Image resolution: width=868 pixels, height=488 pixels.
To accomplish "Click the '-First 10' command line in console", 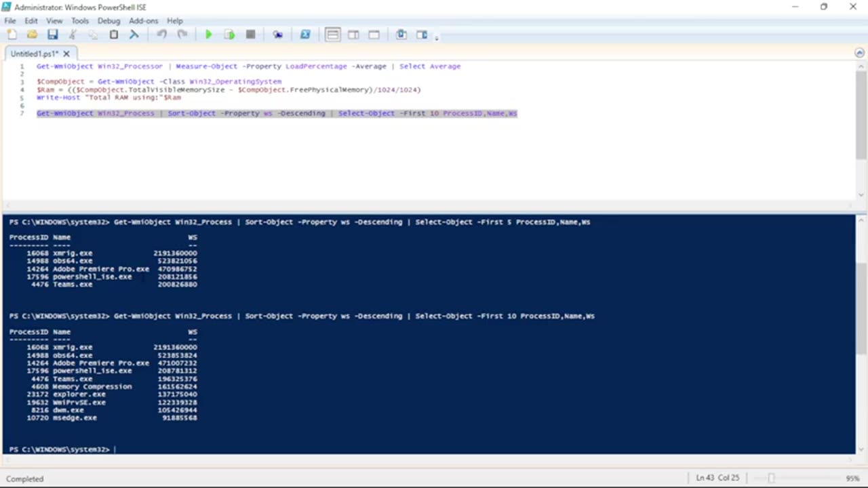I will point(302,316).
